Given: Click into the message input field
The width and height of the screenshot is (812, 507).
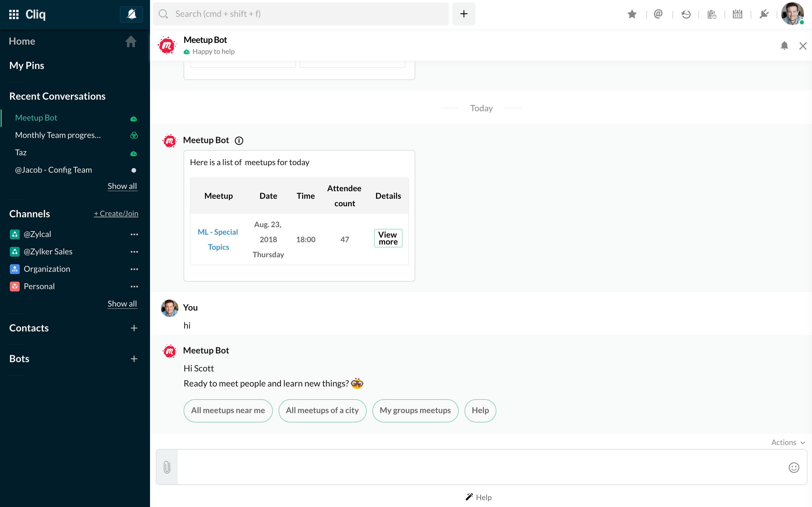Looking at the screenshot, I should click(x=481, y=467).
